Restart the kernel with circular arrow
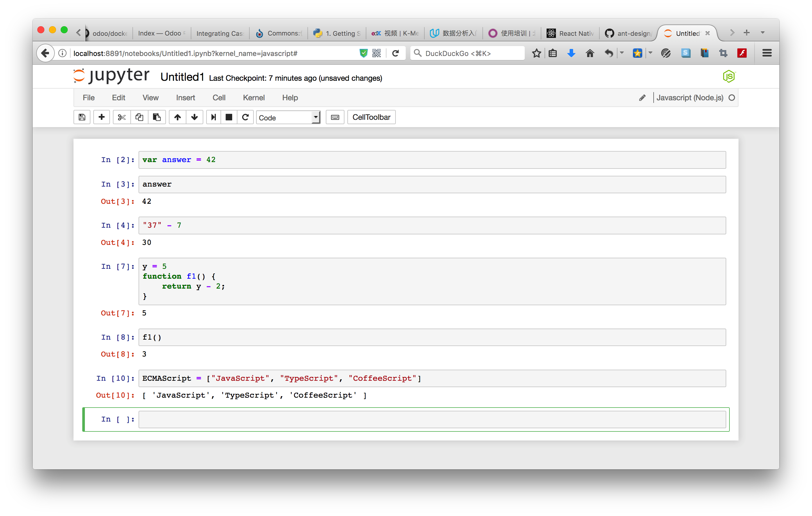This screenshot has width=812, height=516. pos(246,117)
